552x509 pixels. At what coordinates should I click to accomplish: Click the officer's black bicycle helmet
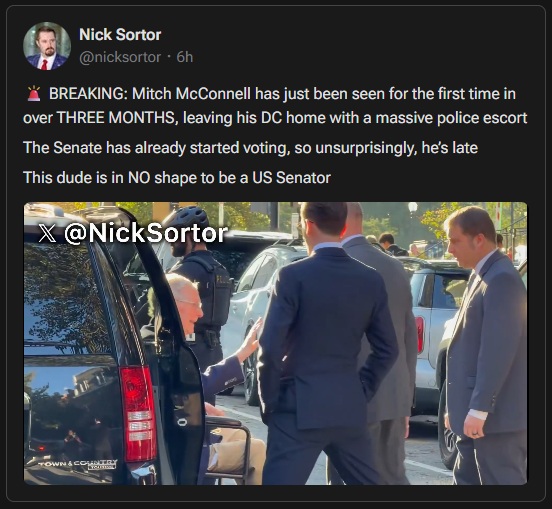pyautogui.click(x=190, y=217)
